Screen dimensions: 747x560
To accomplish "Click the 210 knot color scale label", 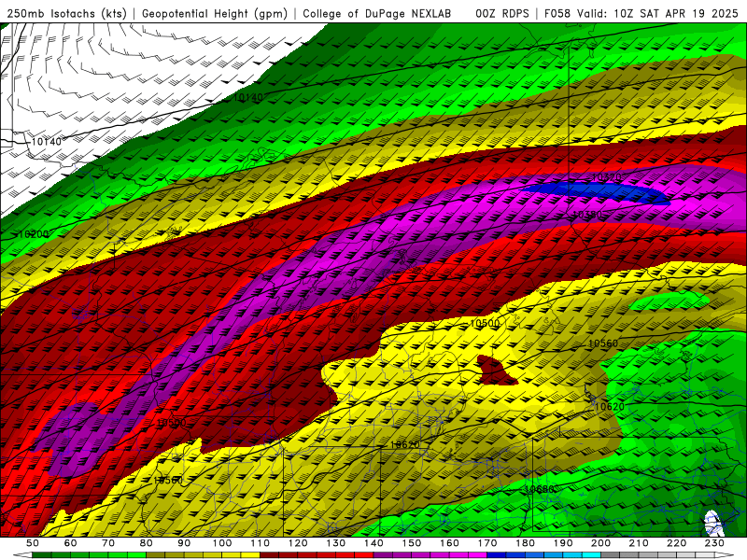I will 639,543.
